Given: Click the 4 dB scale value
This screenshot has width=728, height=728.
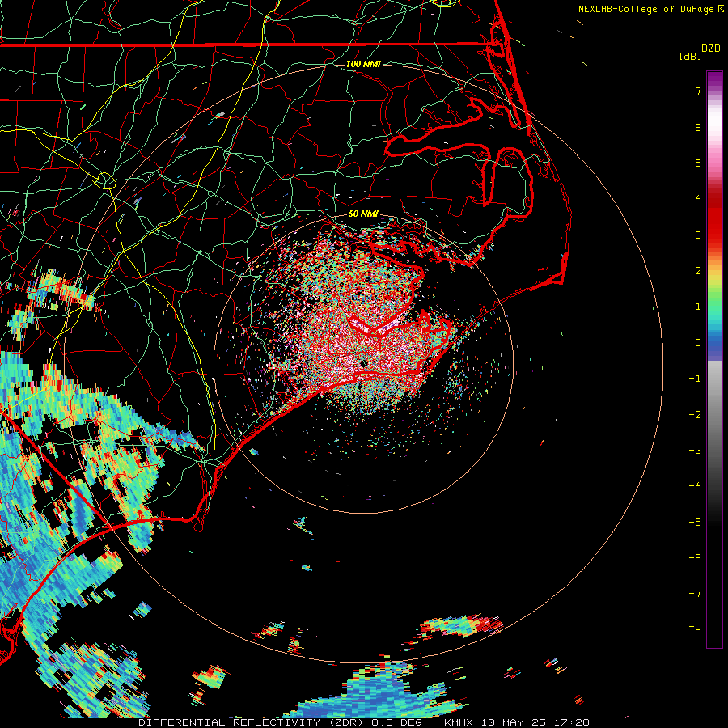Looking at the screenshot, I should [x=698, y=199].
